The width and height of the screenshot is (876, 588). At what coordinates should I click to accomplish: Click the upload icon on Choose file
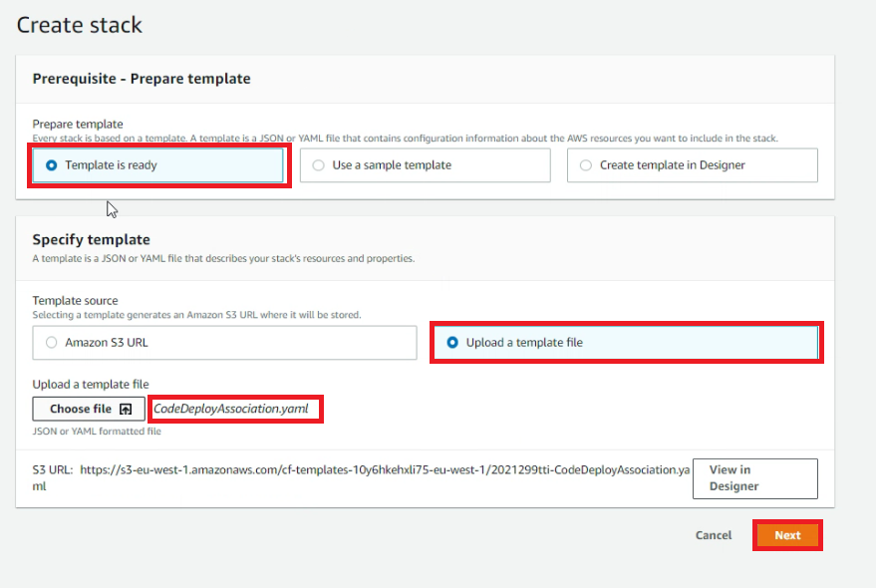(x=126, y=410)
